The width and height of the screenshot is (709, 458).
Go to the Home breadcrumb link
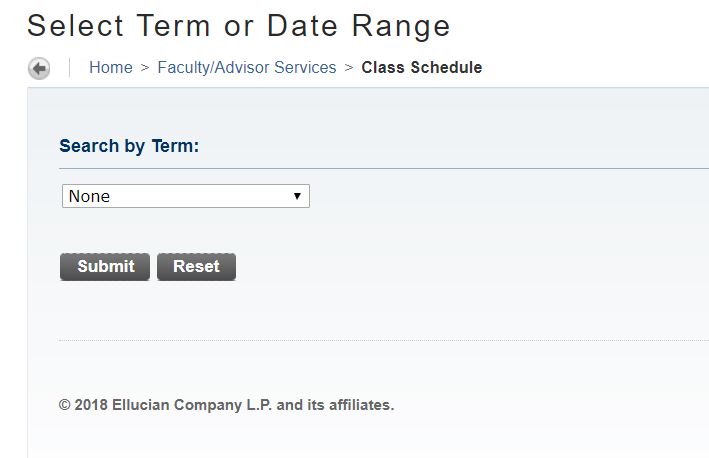click(x=110, y=68)
